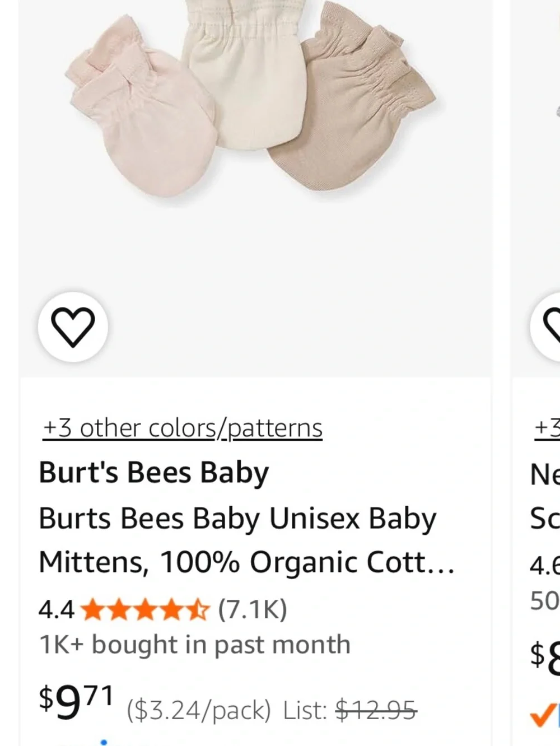560x746 pixels.
Task: Click the next product's 4.6 rating
Action: coord(545,566)
